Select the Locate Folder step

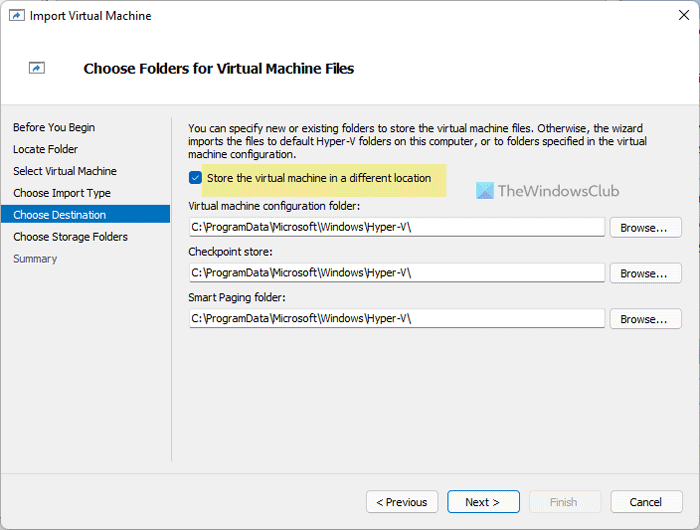(x=44, y=149)
